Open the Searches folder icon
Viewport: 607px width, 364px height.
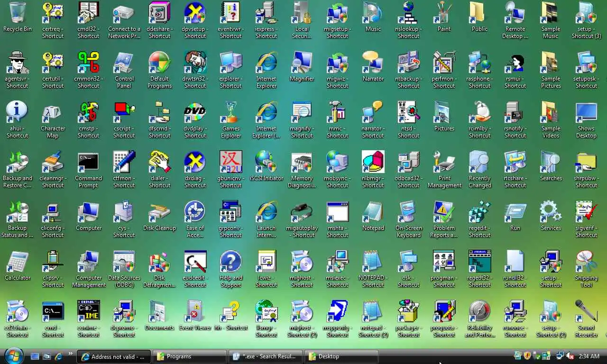[x=551, y=162]
